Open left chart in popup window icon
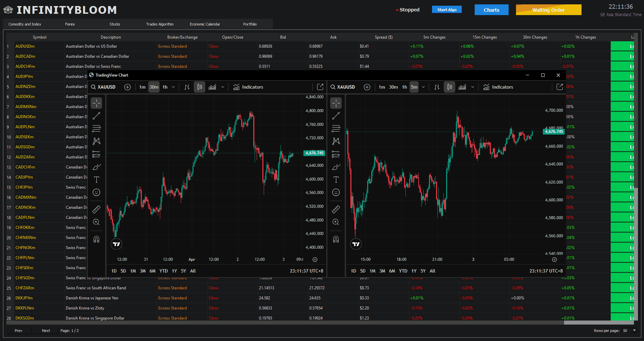 (320, 87)
